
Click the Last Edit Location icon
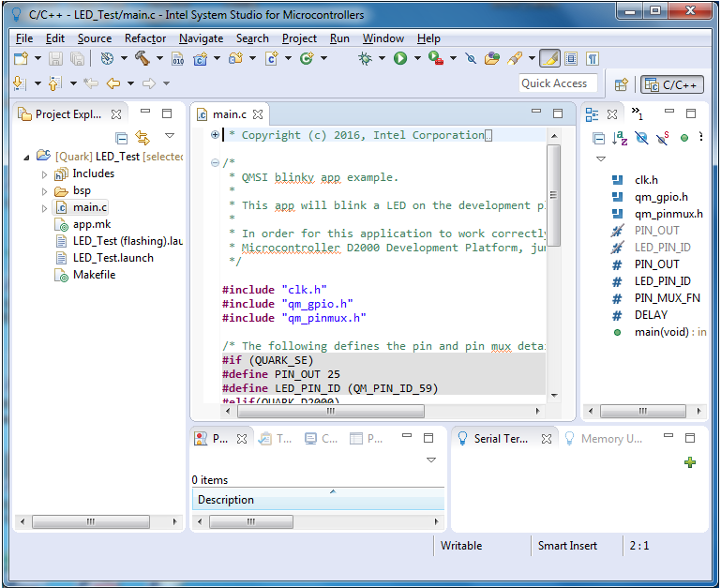(91, 83)
